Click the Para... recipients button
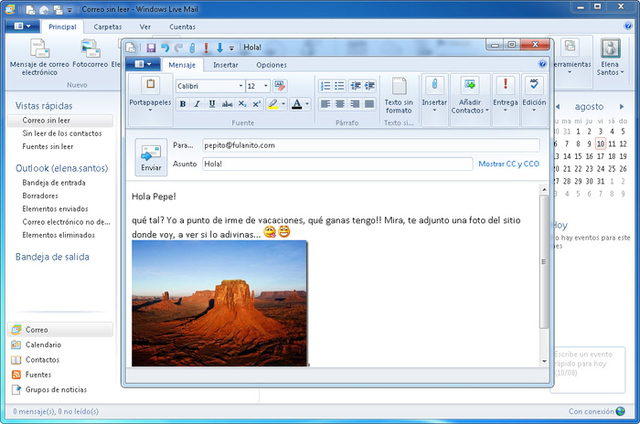Image resolution: width=640 pixels, height=424 pixels. click(183, 145)
